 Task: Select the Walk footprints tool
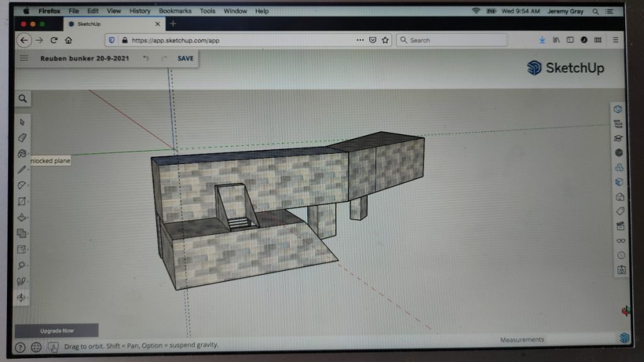(x=21, y=281)
